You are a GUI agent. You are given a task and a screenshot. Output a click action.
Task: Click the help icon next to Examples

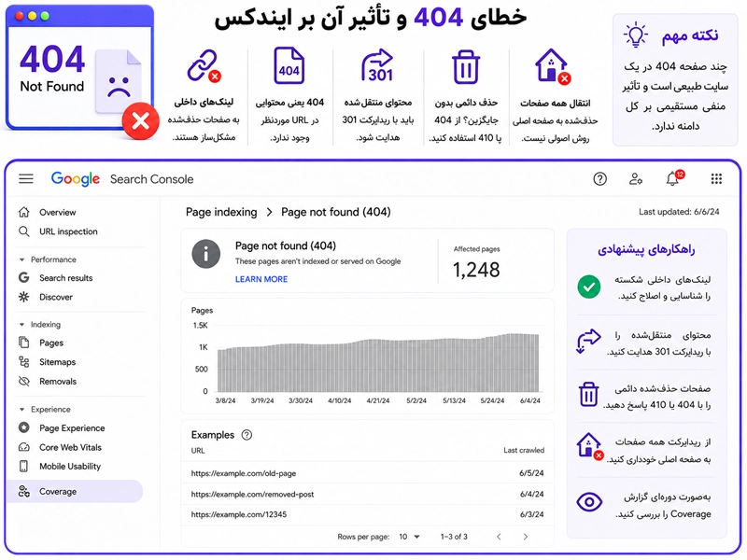[x=247, y=435]
